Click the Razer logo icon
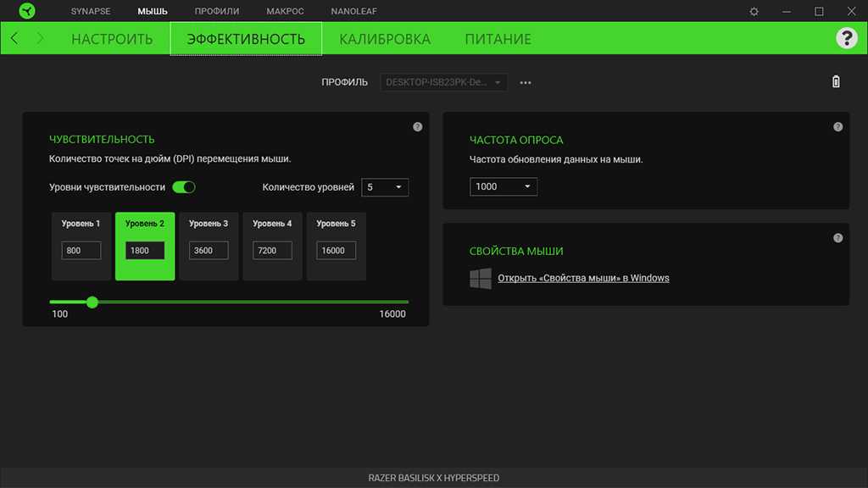 (27, 11)
